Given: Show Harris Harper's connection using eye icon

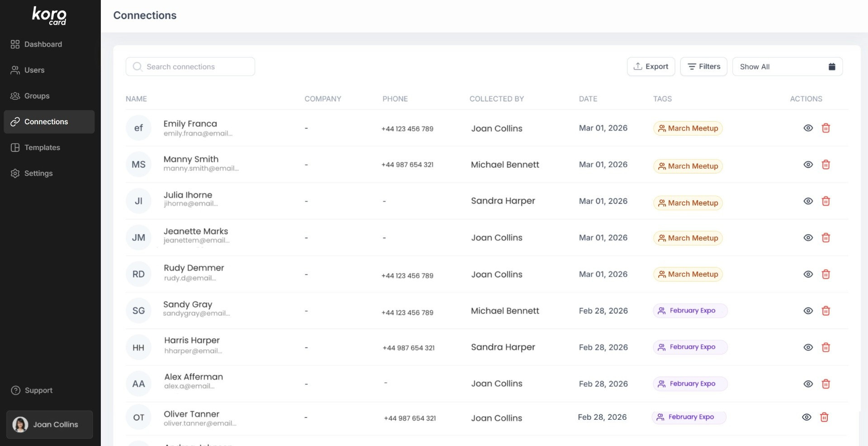Looking at the screenshot, I should (x=808, y=347).
